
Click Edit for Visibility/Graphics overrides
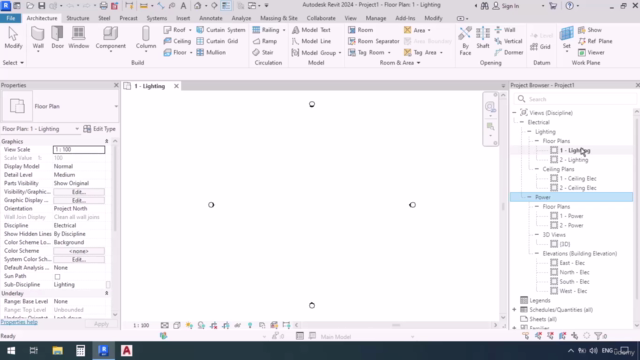[79, 192]
